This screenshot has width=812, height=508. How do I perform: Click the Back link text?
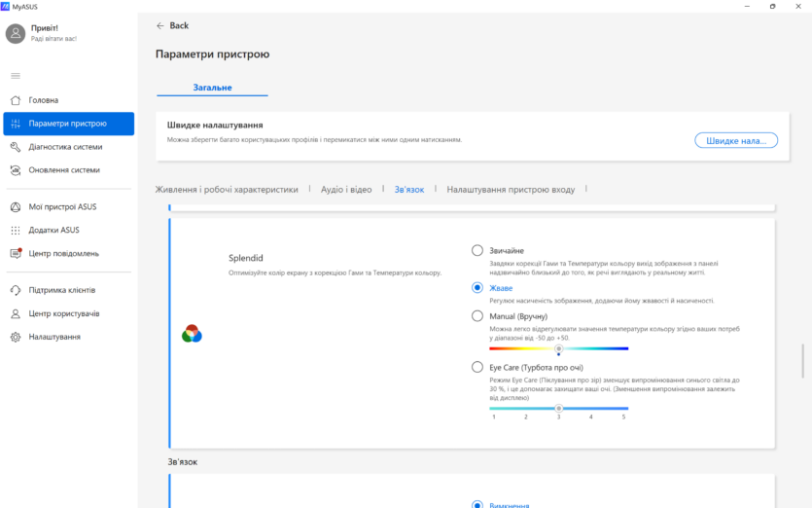[x=179, y=25]
